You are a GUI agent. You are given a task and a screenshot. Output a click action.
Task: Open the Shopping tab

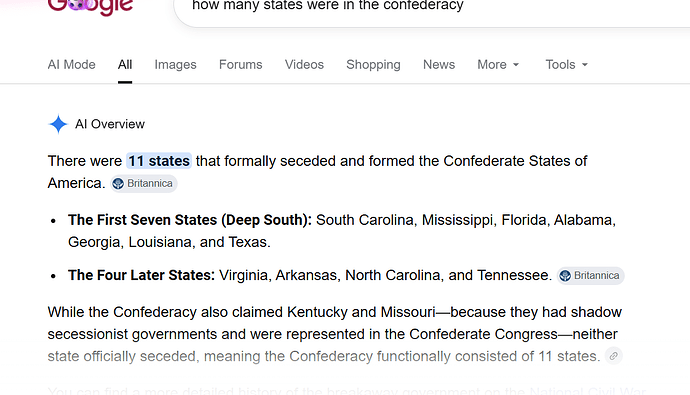click(x=373, y=65)
